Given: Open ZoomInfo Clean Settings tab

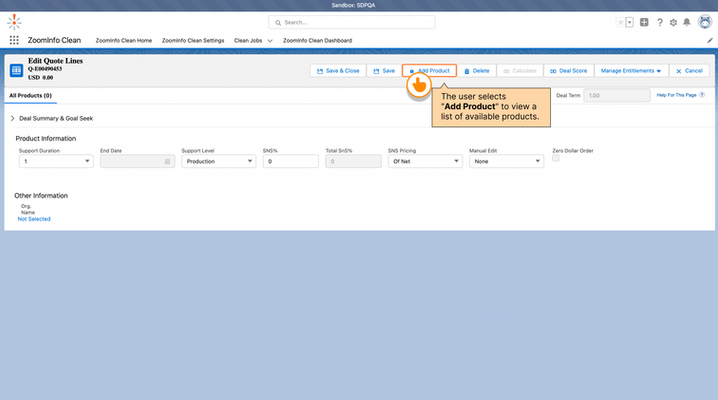Looking at the screenshot, I should click(x=193, y=41).
